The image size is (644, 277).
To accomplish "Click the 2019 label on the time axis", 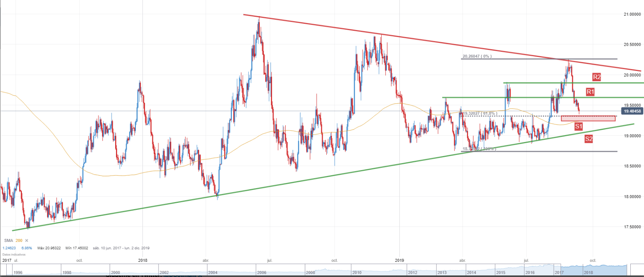I will 399,260.
